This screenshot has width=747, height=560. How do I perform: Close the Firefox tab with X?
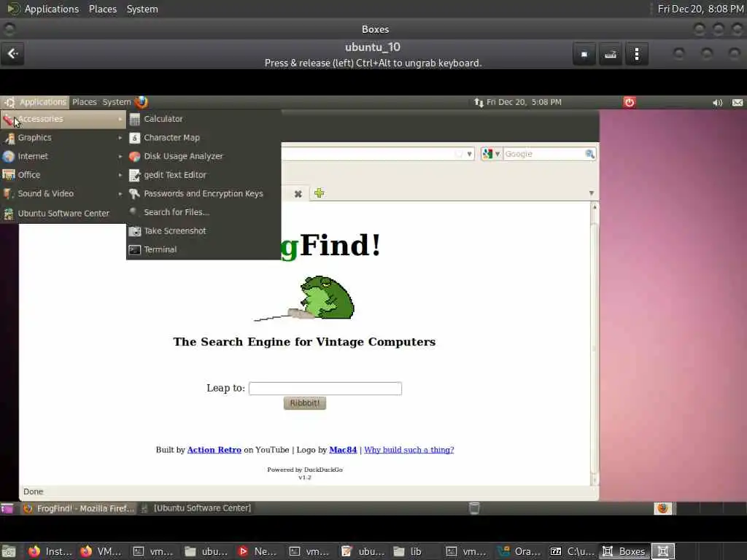tap(298, 194)
